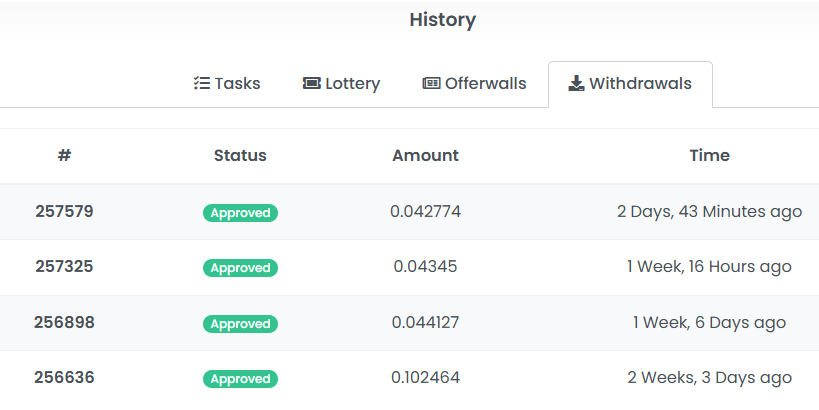This screenshot has height=410, width=819.
Task: Click Approved badge in row 256636
Action: 240,379
